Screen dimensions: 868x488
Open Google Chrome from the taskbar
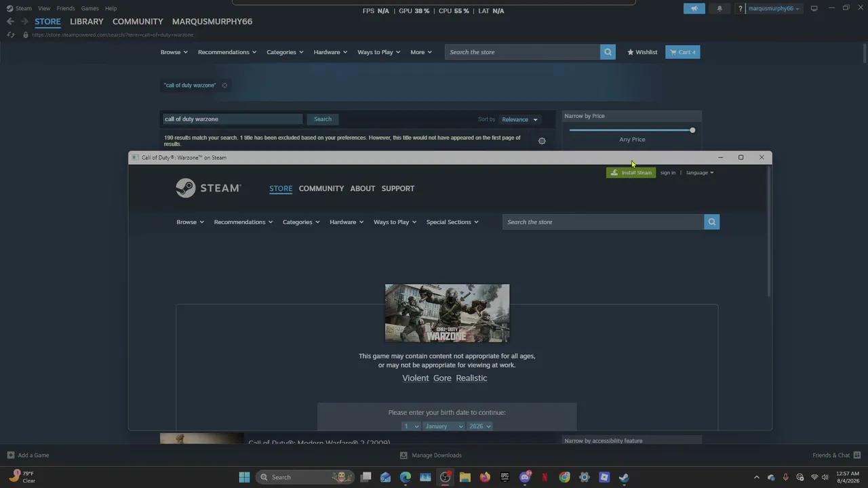point(564,477)
